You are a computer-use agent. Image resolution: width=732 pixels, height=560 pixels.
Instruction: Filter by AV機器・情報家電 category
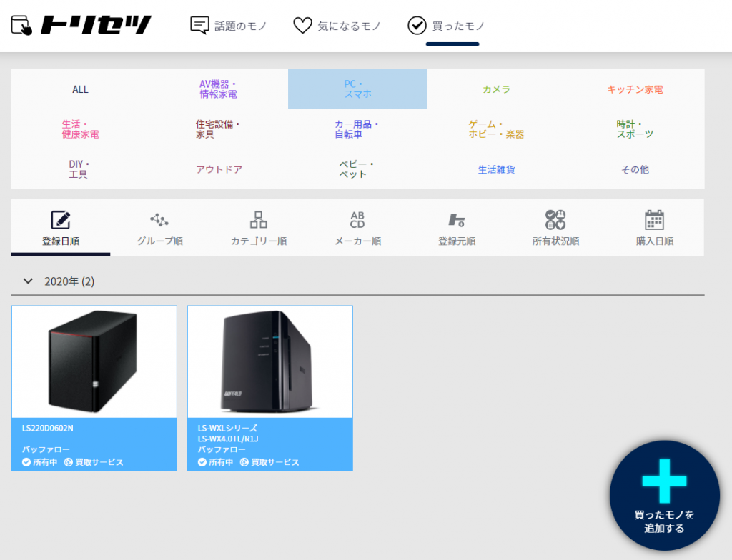[x=219, y=89]
